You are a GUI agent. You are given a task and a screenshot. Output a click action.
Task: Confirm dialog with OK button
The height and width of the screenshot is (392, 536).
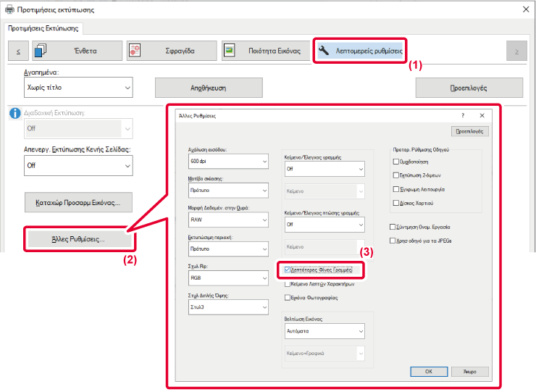(x=429, y=372)
